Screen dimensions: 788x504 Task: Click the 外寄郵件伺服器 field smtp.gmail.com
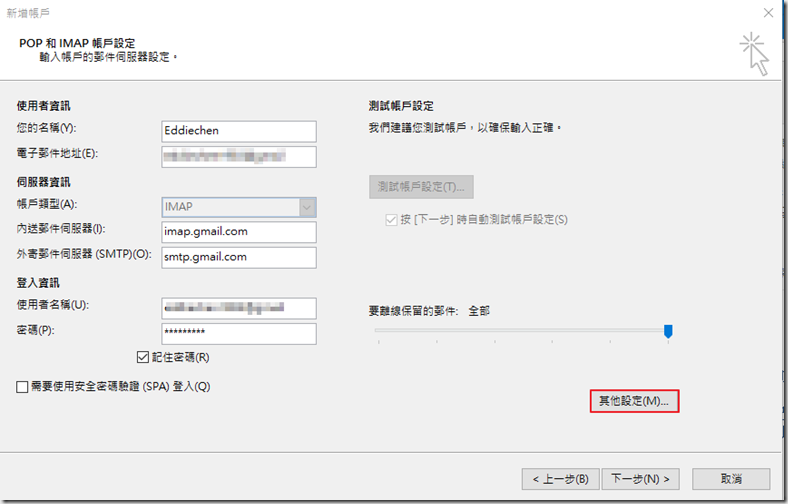click(x=238, y=257)
